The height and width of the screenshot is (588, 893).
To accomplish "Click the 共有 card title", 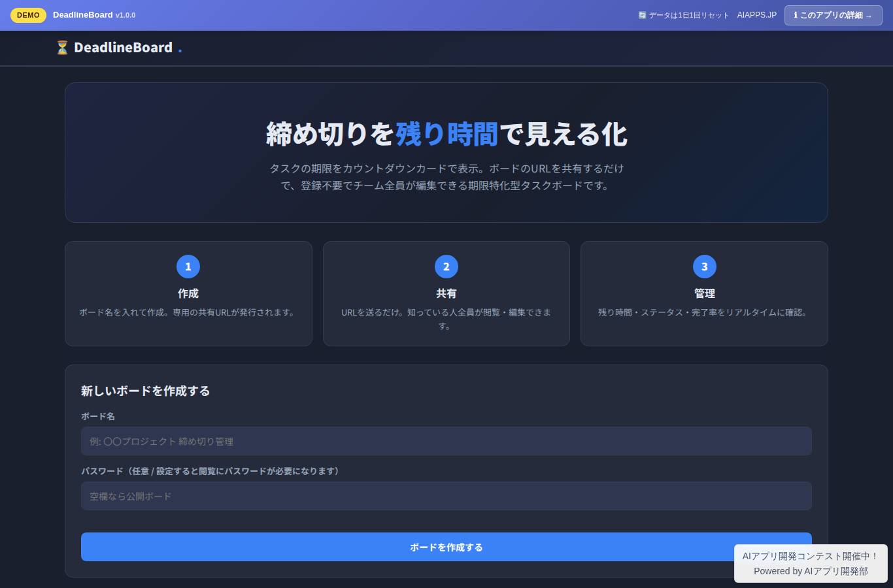I will pyautogui.click(x=446, y=293).
